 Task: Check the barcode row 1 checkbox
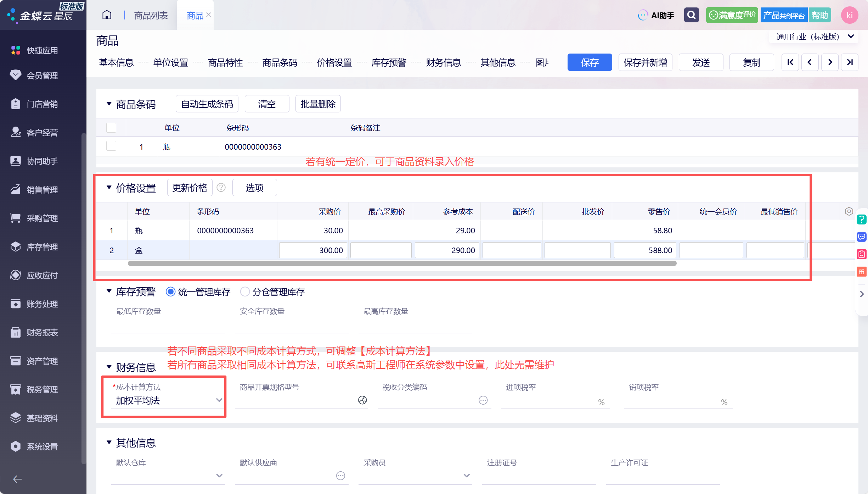pos(111,146)
